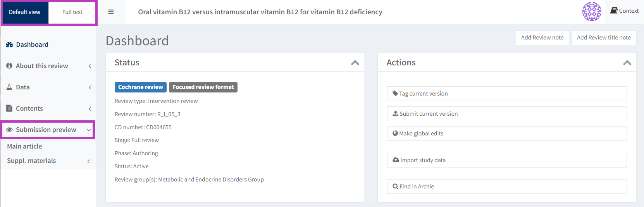Click Add Review note button
Viewport: 644px width, 207px height.
pos(542,38)
